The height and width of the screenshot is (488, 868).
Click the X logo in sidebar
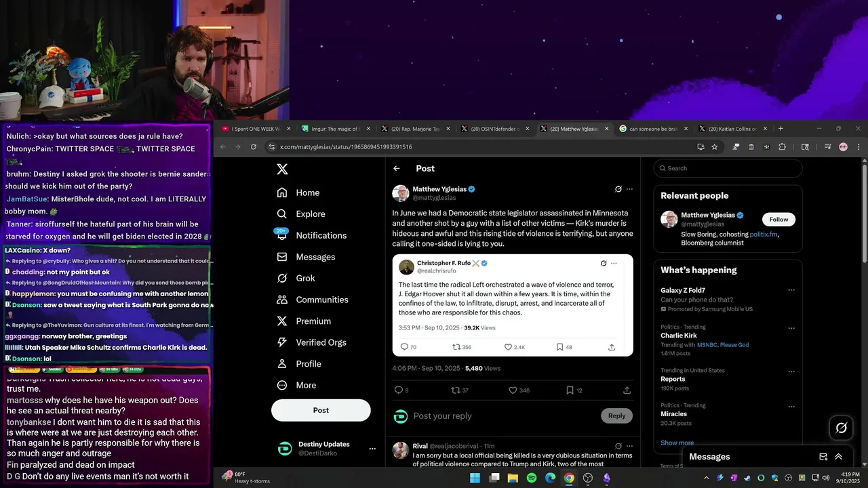[x=283, y=169]
